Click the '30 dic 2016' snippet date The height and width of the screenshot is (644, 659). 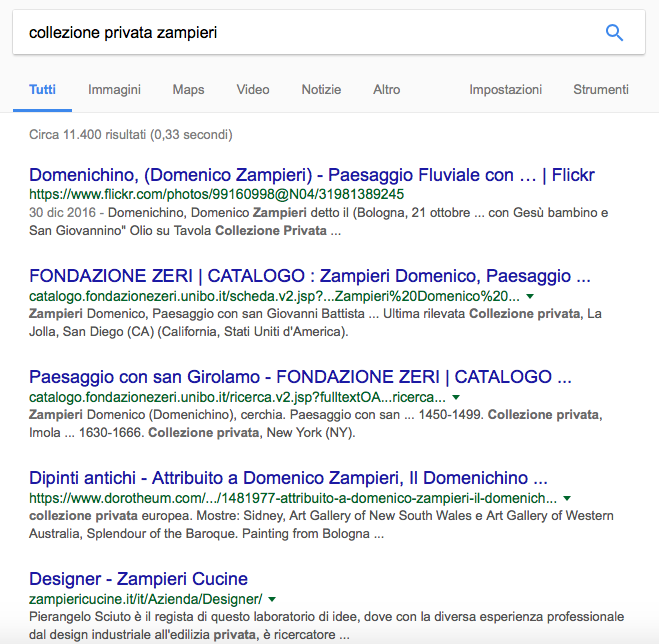click(x=62, y=212)
